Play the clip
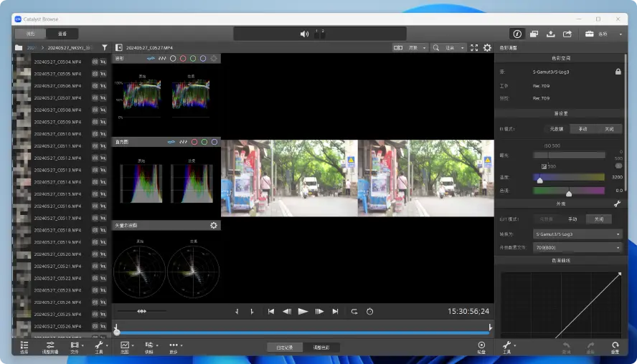This screenshot has width=637, height=364. click(303, 311)
